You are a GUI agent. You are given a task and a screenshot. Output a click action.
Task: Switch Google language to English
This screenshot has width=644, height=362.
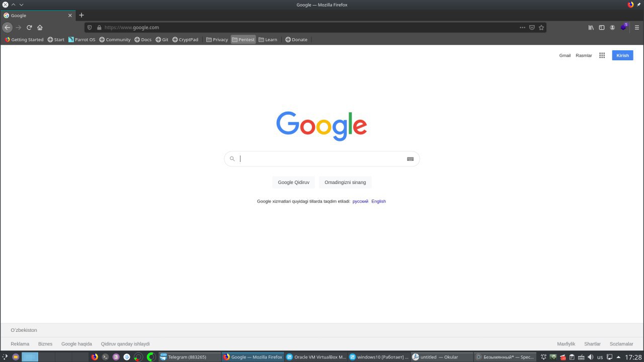pos(378,201)
